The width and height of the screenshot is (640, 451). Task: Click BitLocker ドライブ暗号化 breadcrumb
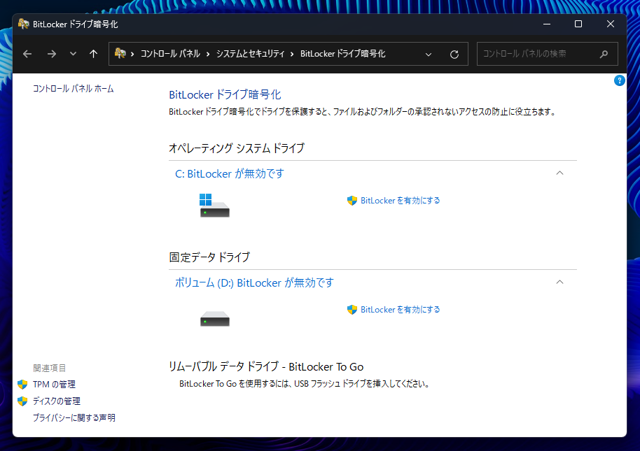tap(342, 54)
